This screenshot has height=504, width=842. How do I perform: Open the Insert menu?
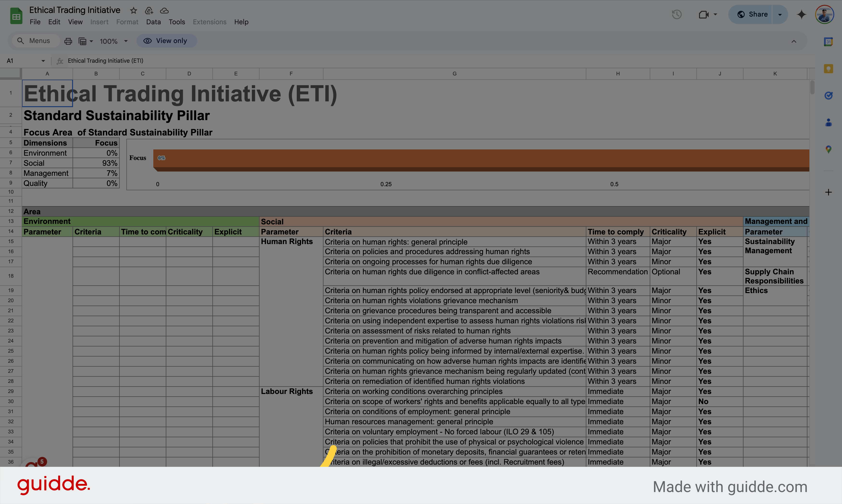click(99, 22)
